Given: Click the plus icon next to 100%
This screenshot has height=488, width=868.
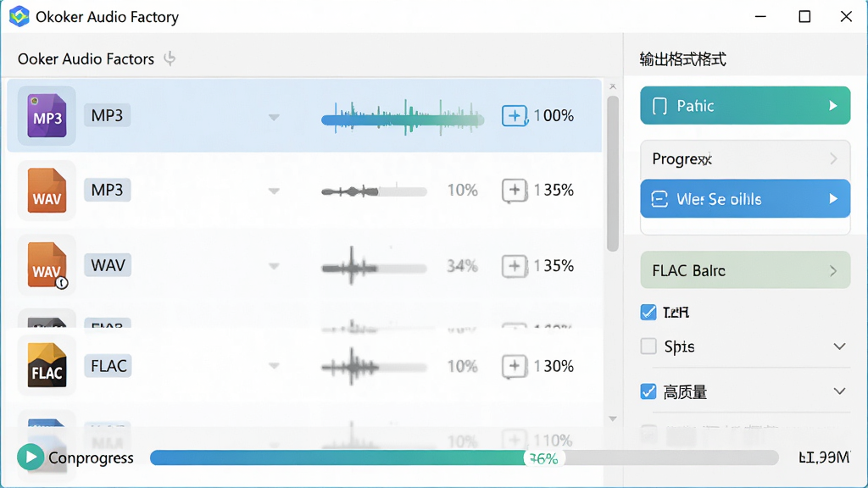Looking at the screenshot, I should 515,115.
